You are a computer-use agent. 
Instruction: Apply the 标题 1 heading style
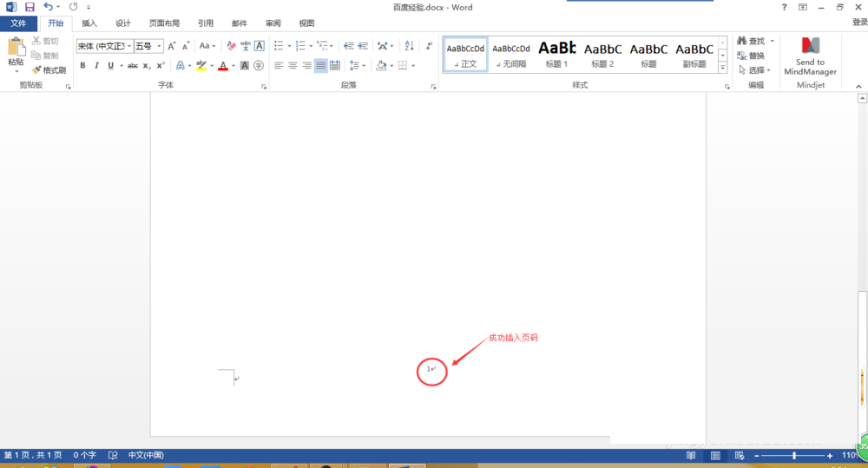tap(557, 55)
